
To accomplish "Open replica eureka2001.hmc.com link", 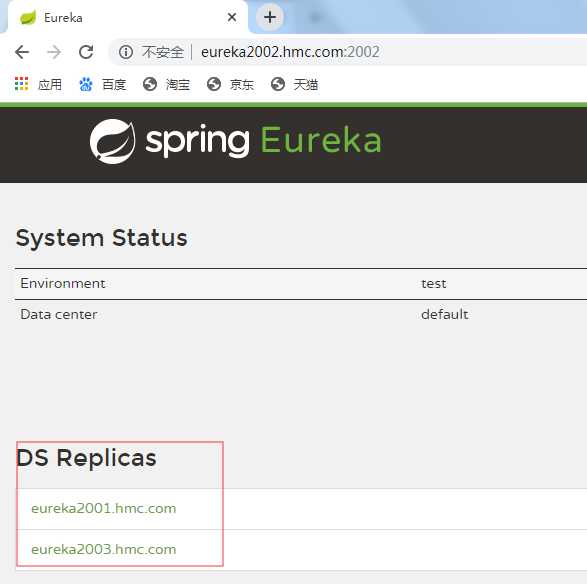I will pyautogui.click(x=104, y=508).
